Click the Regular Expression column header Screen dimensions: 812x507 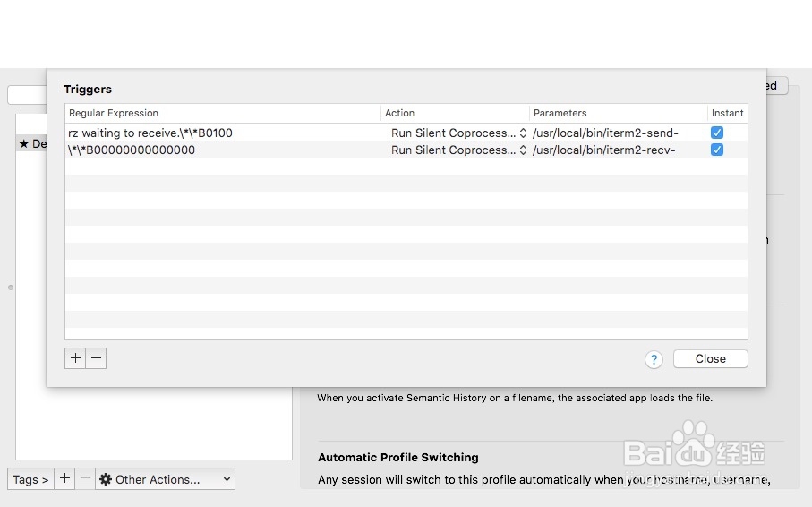point(223,113)
